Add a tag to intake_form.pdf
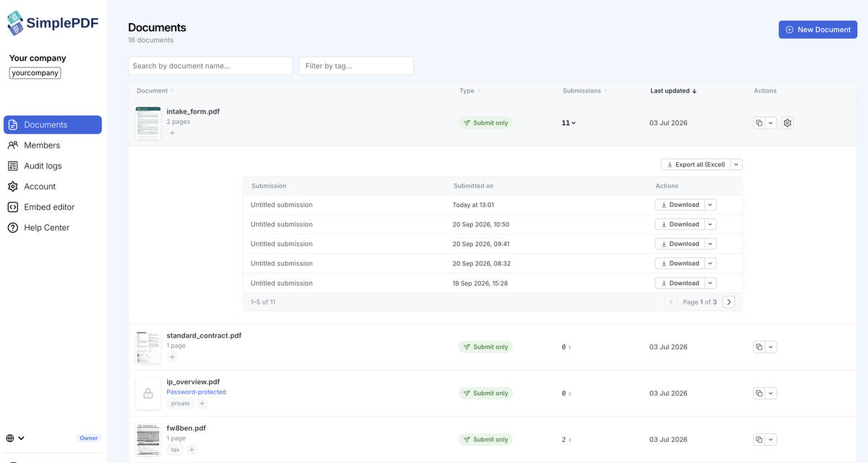Viewport: 868px width, 463px height. point(172,133)
